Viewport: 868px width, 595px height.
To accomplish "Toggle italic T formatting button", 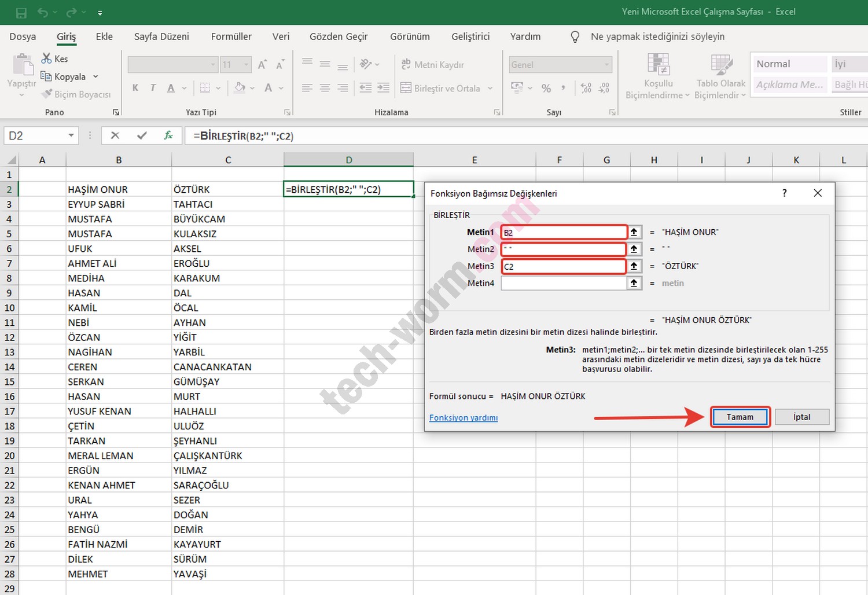I will (x=153, y=88).
